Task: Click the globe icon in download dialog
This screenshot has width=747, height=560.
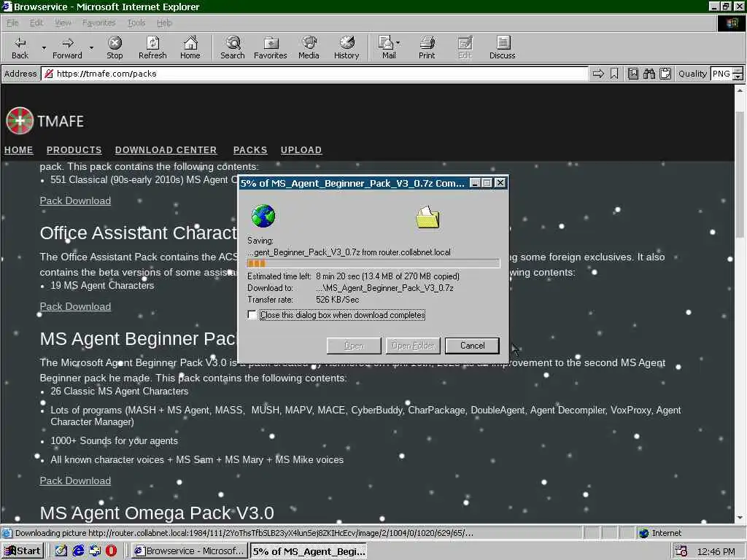Action: pyautogui.click(x=263, y=216)
